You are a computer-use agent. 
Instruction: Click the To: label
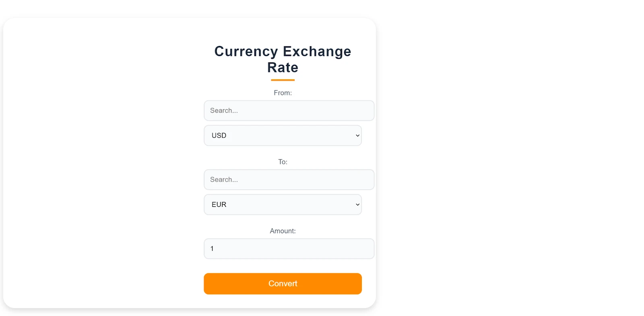[x=283, y=161]
